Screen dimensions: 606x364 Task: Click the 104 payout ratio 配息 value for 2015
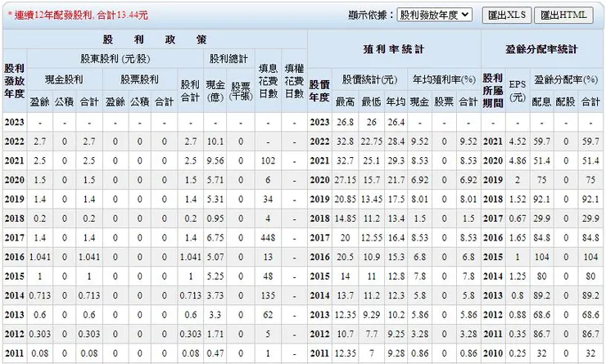(541, 257)
